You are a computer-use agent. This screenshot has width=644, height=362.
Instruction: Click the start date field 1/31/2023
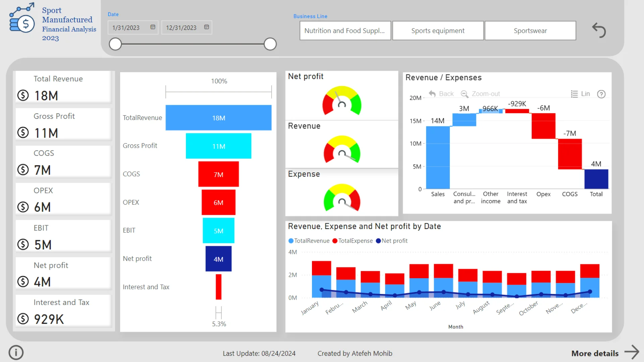pos(133,27)
